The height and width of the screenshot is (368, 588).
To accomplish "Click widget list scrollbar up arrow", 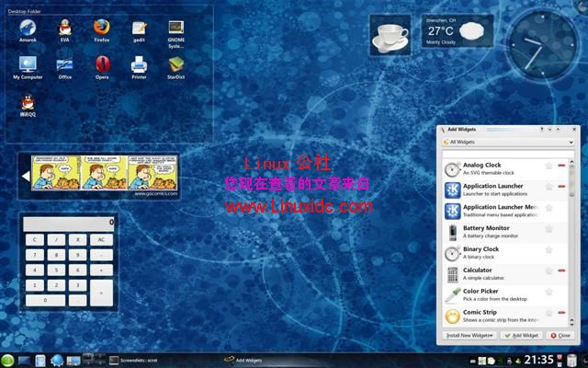I will tap(571, 162).
